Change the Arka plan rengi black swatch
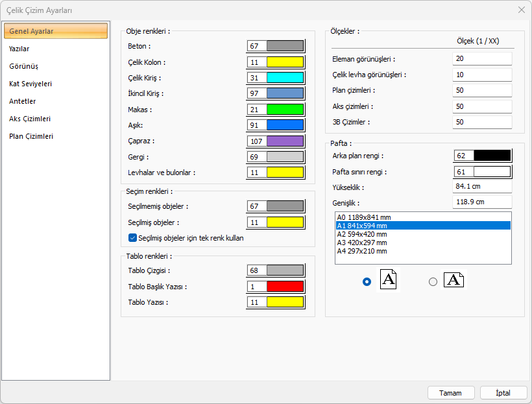The height and width of the screenshot is (404, 532). click(x=492, y=156)
